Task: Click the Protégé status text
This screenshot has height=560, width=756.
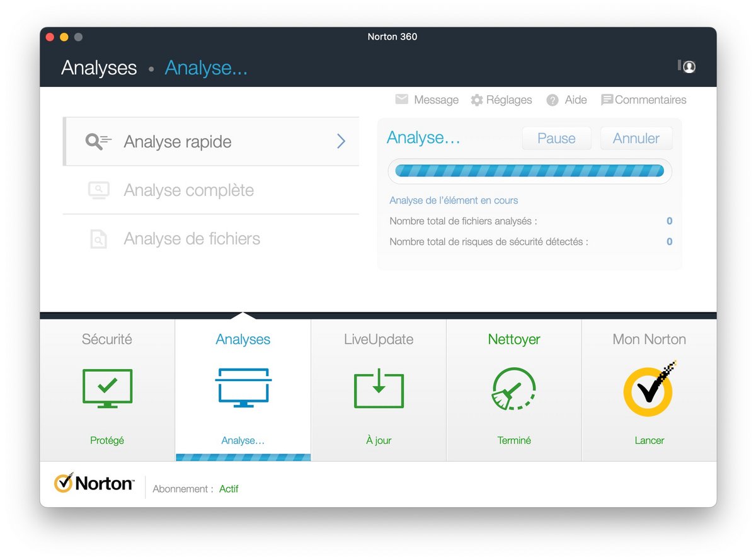Action: (x=107, y=441)
